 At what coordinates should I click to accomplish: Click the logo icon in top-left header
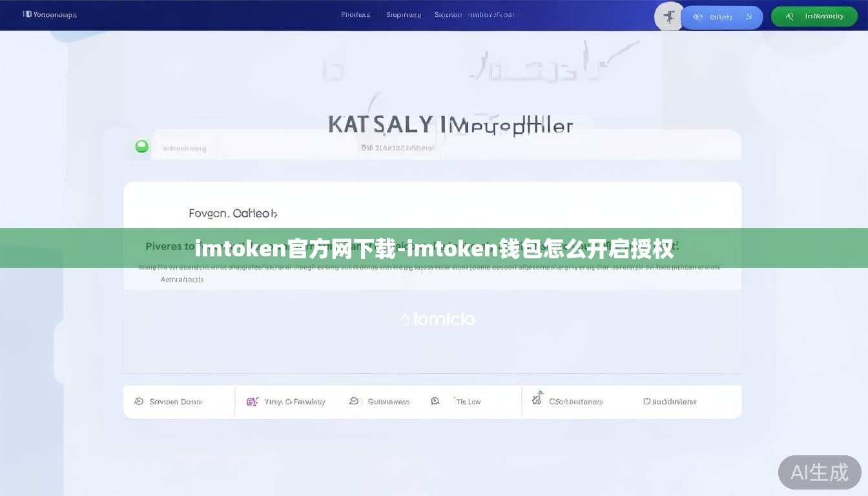pos(27,14)
